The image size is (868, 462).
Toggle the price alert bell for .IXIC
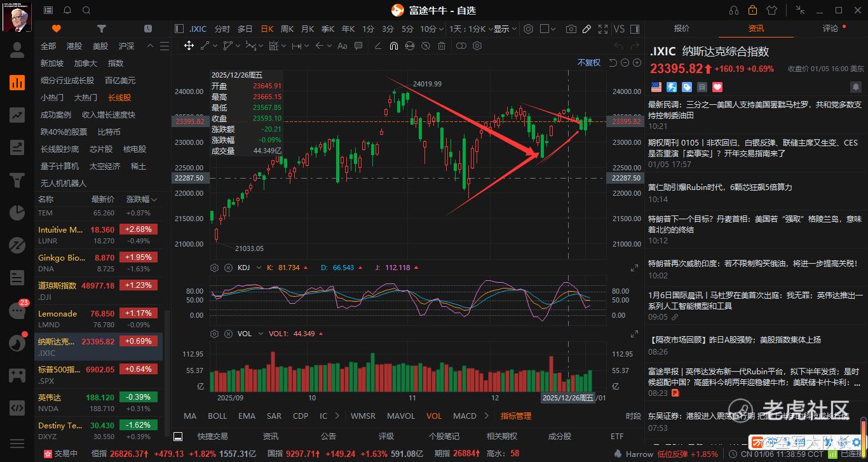[856, 86]
